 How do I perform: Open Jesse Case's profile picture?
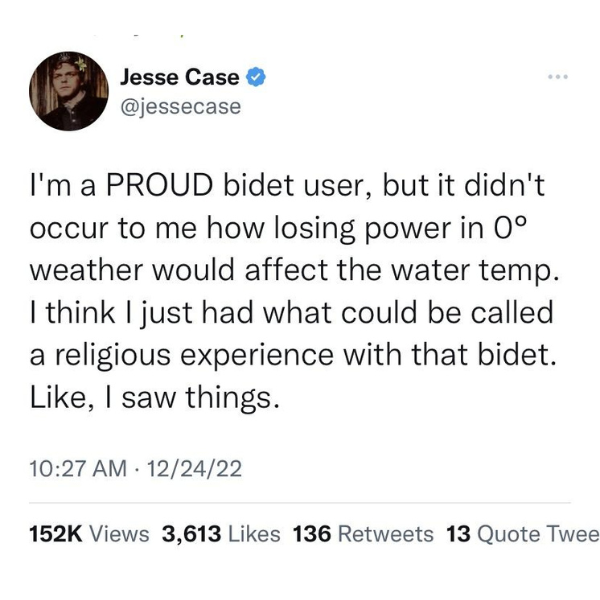coord(69,91)
